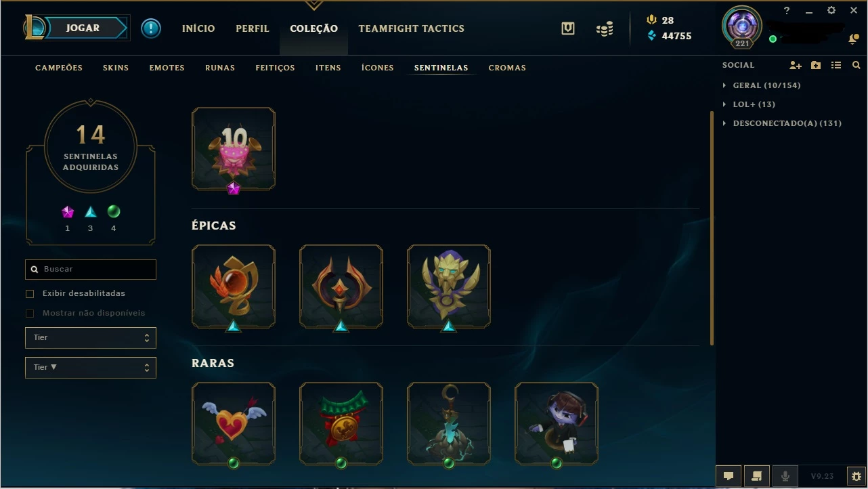
Task: Open the Tier ▼ sorting dropdown
Action: (x=91, y=368)
